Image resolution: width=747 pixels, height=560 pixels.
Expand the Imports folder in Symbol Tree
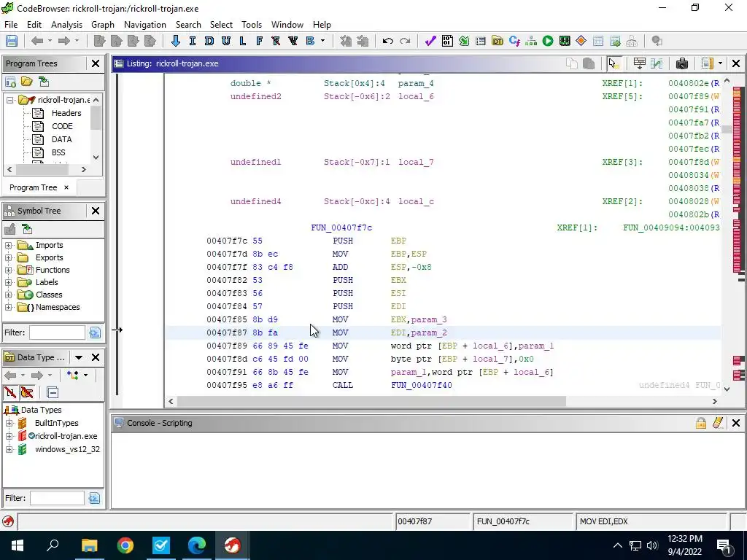[x=9, y=245]
